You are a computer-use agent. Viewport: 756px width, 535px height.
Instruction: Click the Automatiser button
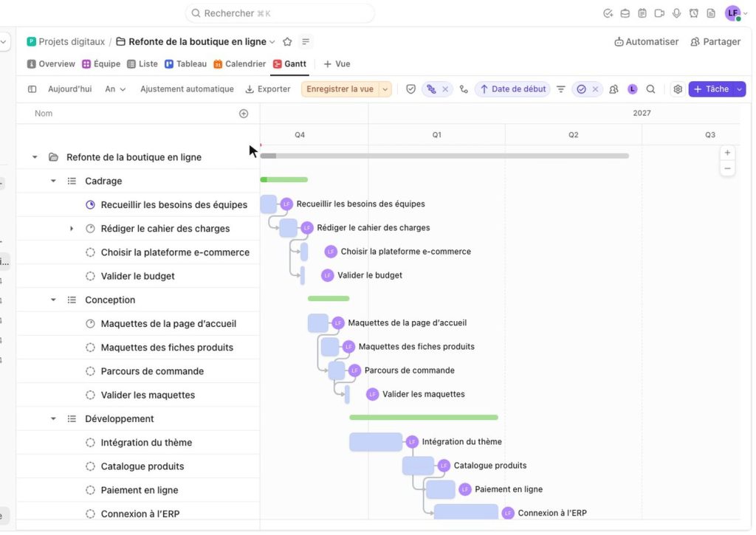646,42
